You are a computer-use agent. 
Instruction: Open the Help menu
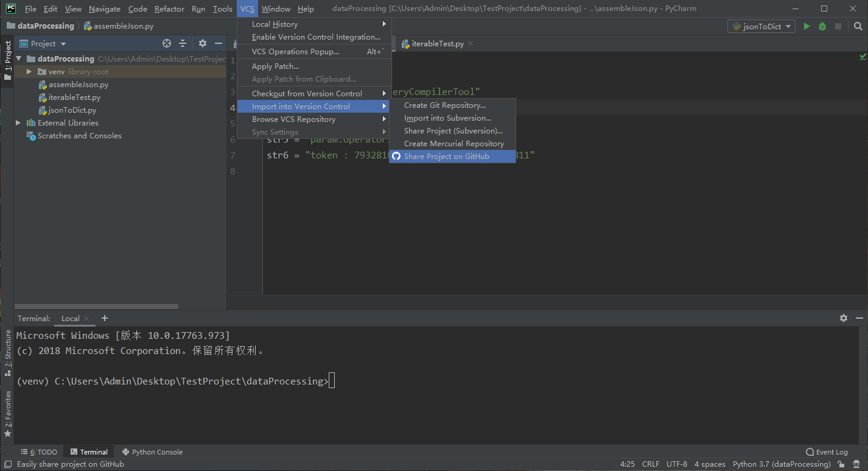(x=306, y=9)
